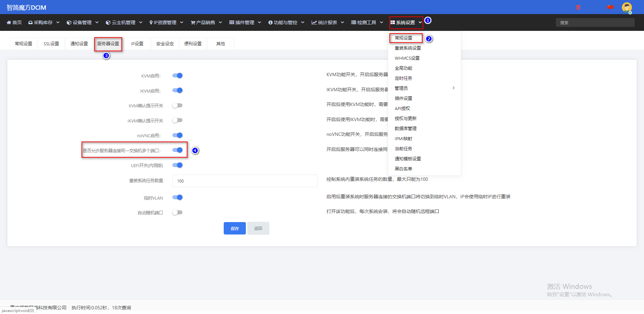The height and width of the screenshot is (314, 644).
Task: Select 数据库管理 from the system menu
Action: pyautogui.click(x=406, y=128)
